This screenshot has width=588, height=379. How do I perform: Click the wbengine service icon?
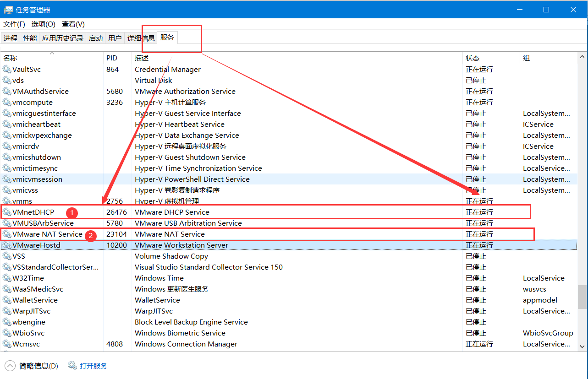(6, 322)
